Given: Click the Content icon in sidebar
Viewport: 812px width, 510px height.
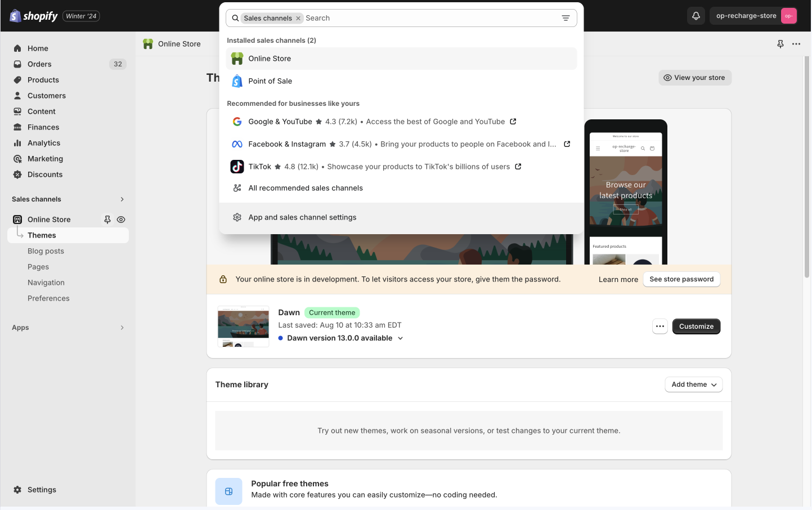Looking at the screenshot, I should [x=17, y=111].
